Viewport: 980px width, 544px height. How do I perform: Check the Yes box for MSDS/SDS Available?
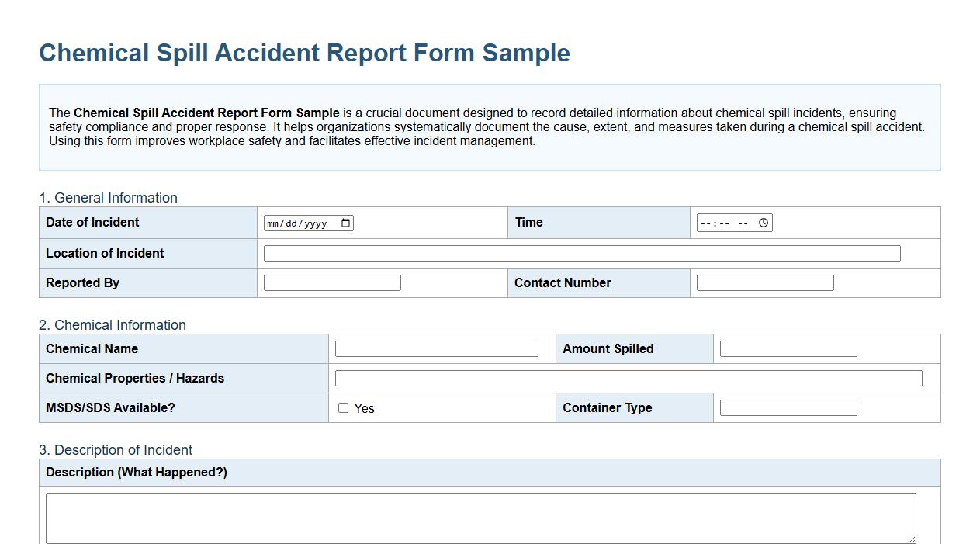[x=343, y=407]
